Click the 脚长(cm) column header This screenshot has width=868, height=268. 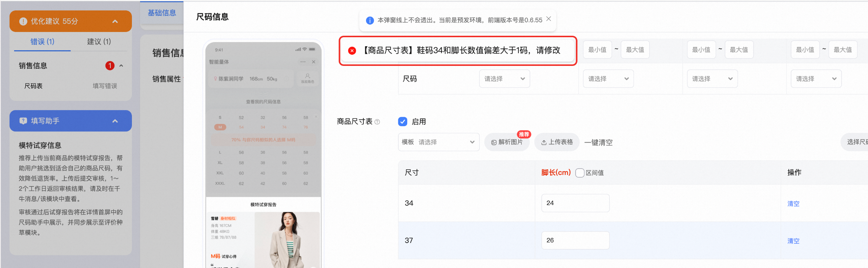[556, 173]
